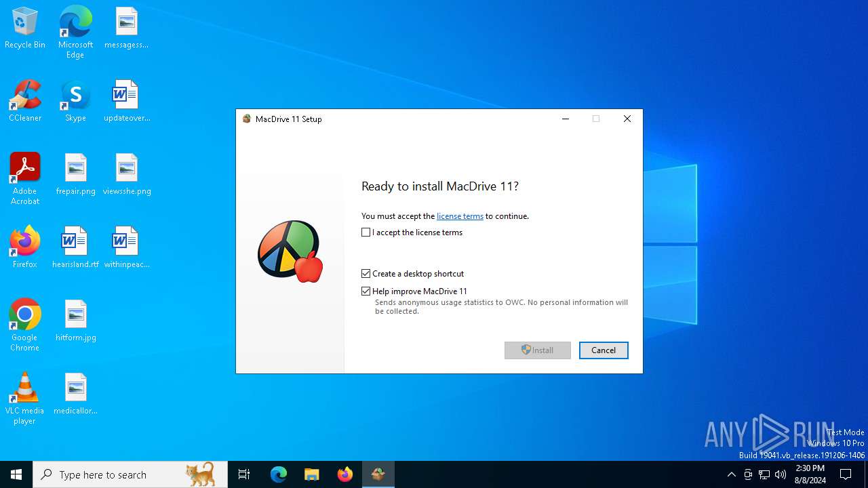Open File Explorer from the taskbar
Image resolution: width=868 pixels, height=488 pixels.
coord(311,474)
